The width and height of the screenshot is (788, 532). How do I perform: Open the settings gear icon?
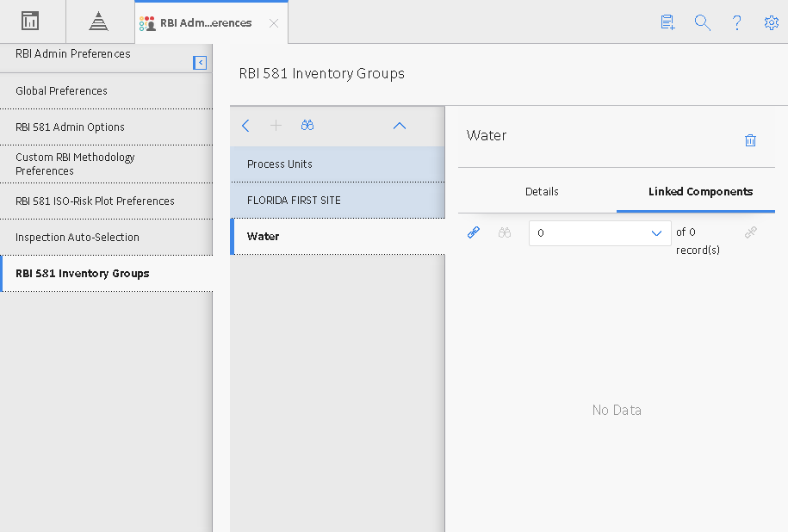click(x=772, y=22)
